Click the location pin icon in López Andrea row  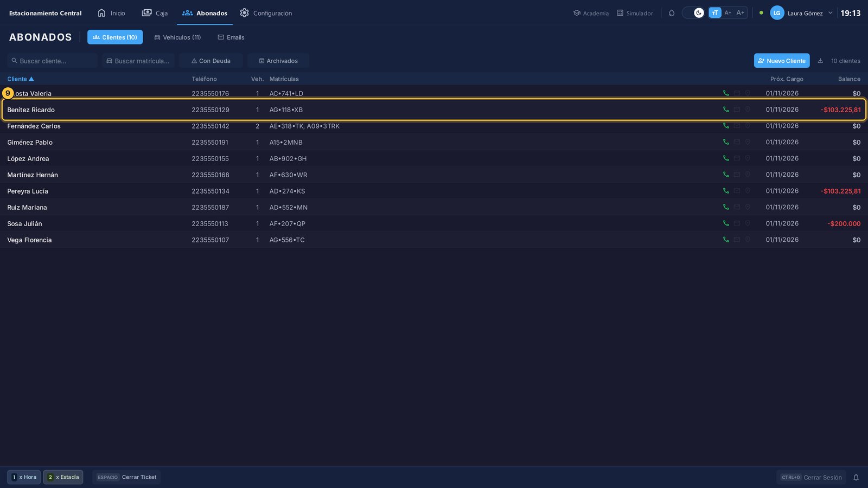[748, 158]
